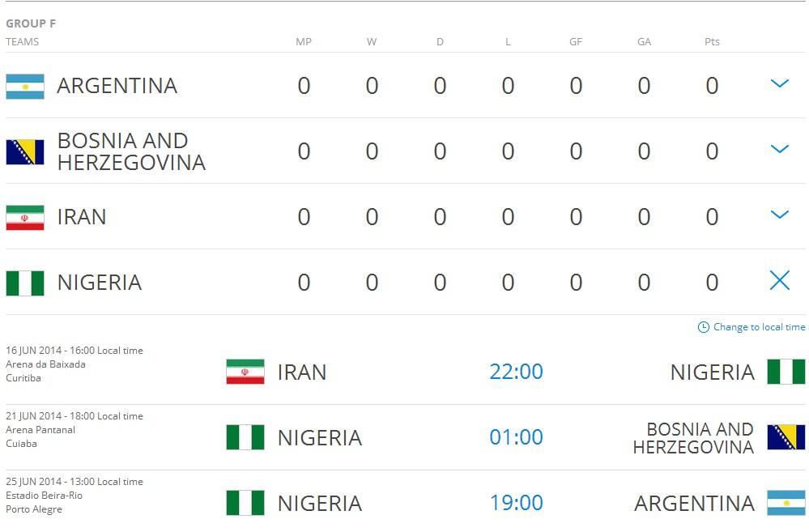Click Nigeria flag in standings table
Viewport: 809px width, 532px height.
(x=25, y=283)
